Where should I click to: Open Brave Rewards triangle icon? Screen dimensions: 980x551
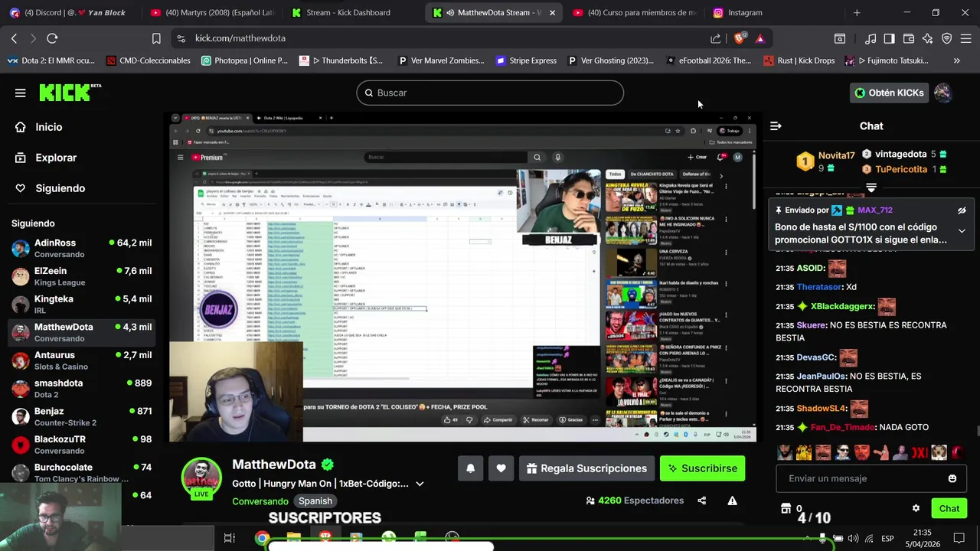(759, 38)
